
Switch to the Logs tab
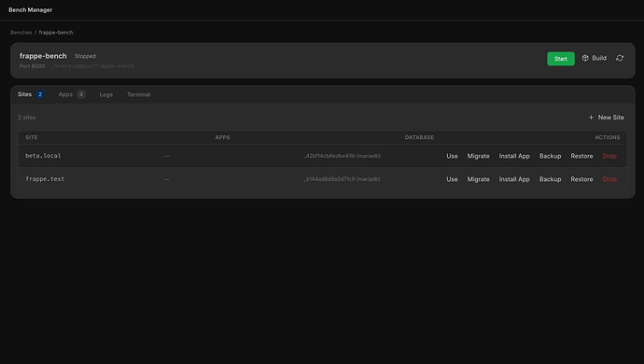pos(106,94)
